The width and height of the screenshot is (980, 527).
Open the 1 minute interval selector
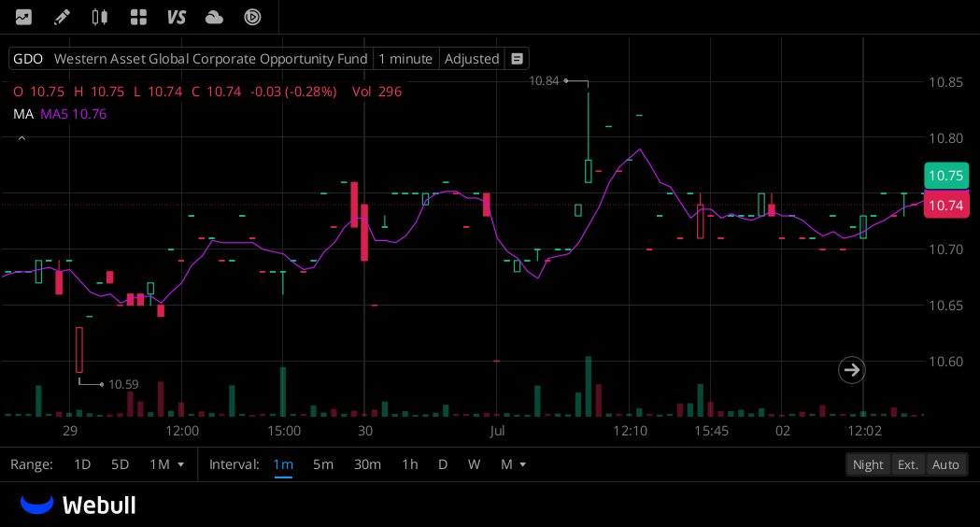[405, 59]
